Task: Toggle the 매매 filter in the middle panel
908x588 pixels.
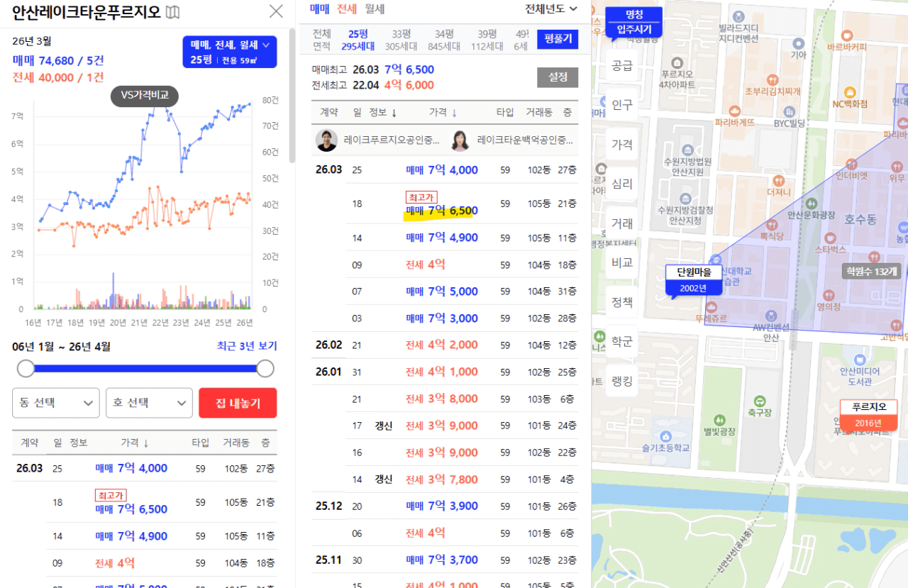Action: coord(319,9)
